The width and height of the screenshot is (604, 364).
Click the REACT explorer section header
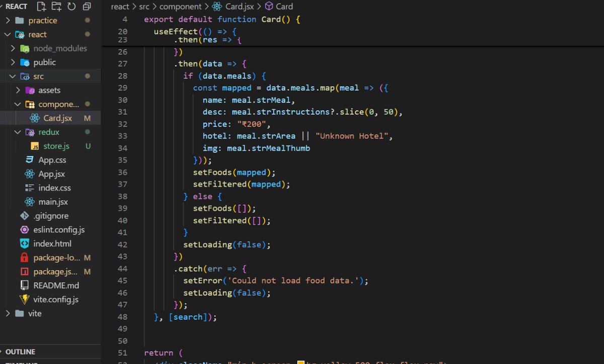tap(17, 7)
